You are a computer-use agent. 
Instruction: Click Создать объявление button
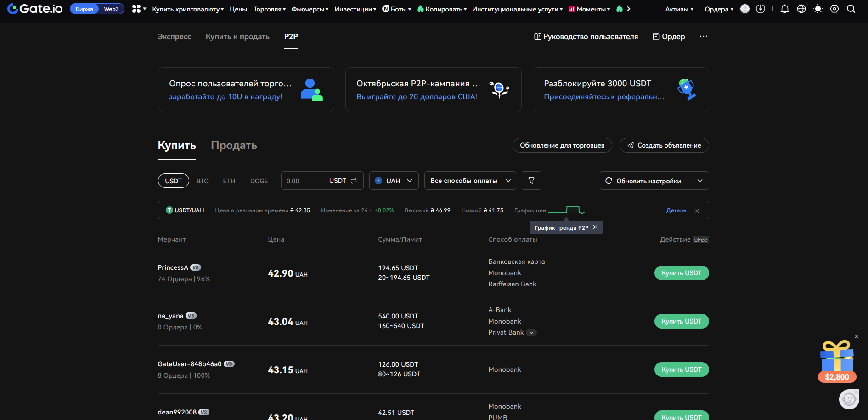(664, 145)
